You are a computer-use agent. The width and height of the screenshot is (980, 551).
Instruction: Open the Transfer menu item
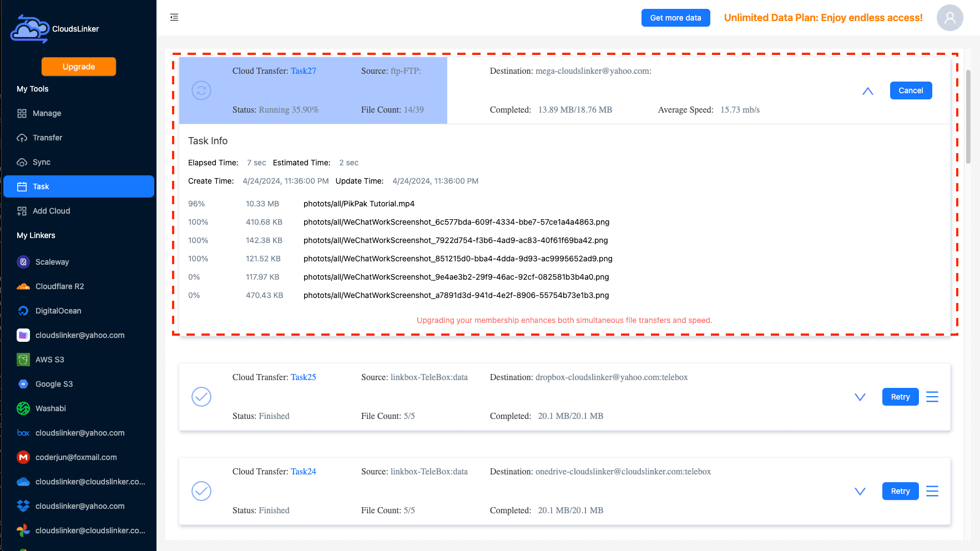pyautogui.click(x=79, y=138)
